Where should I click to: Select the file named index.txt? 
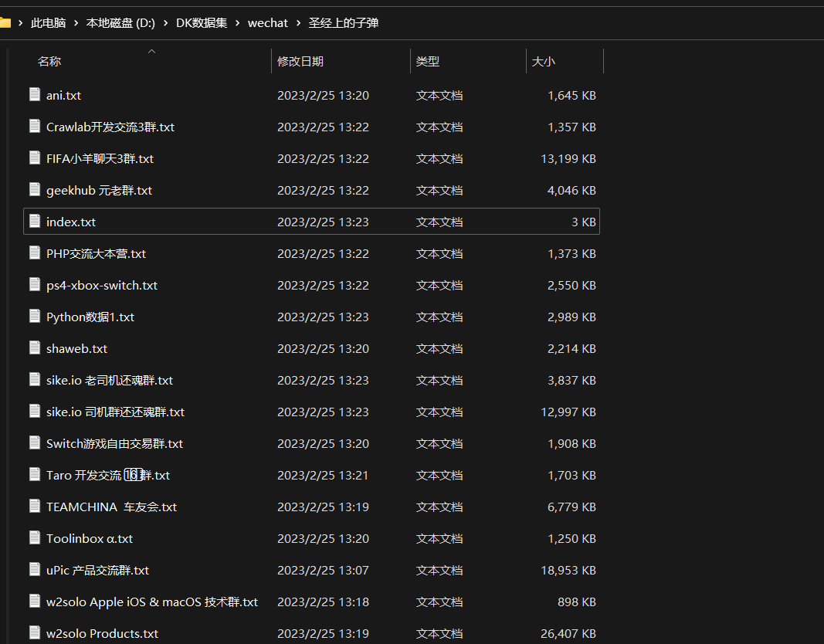(70, 222)
